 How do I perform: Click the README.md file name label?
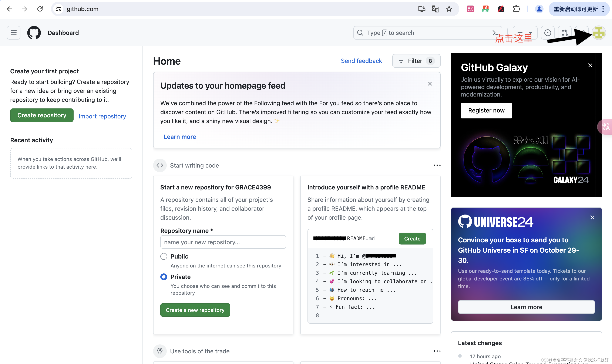[361, 238]
